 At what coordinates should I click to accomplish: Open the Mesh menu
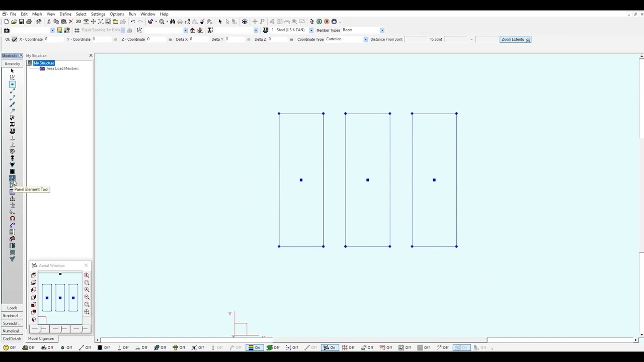37,14
